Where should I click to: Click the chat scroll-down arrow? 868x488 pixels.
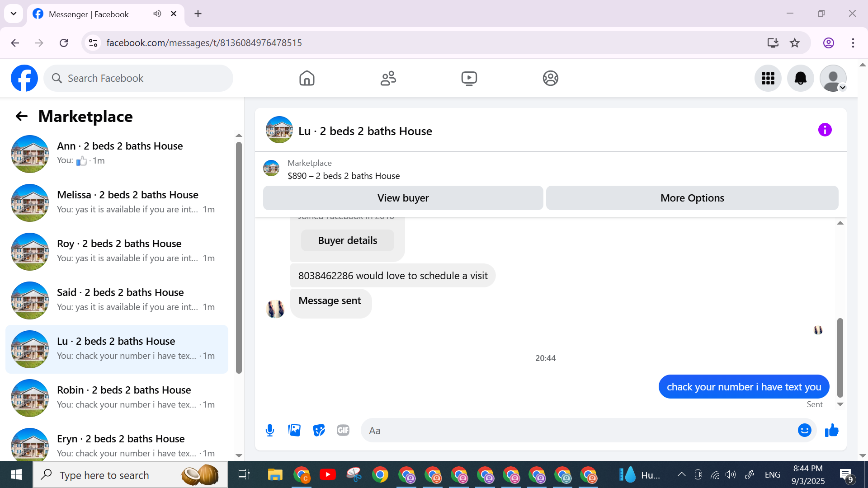[840, 404]
